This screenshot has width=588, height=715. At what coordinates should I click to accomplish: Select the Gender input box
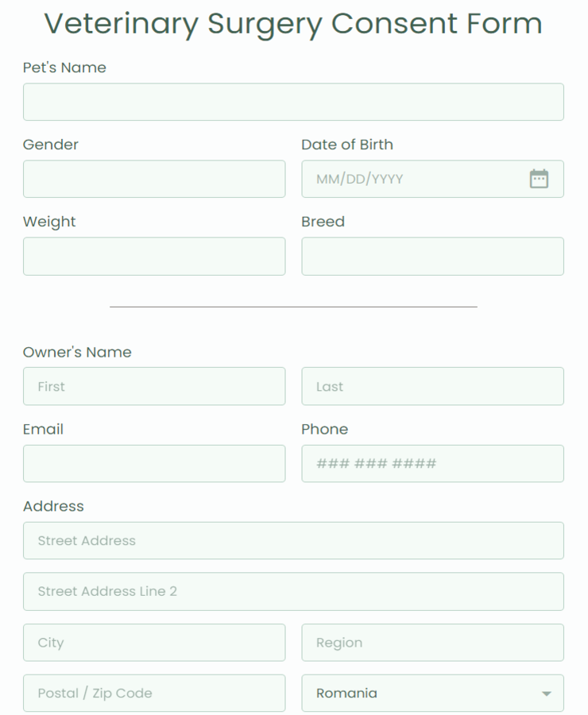tap(154, 179)
